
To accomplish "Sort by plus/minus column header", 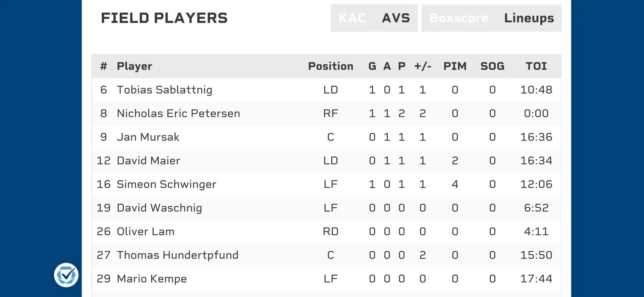I will pos(423,66).
